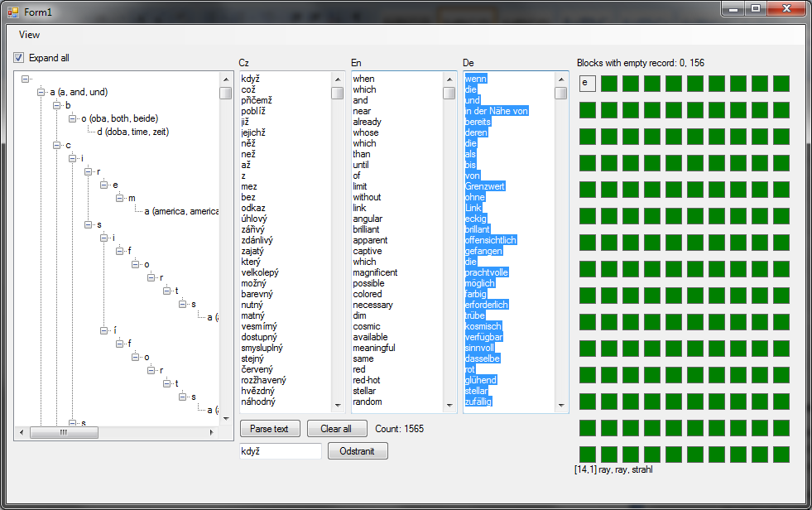
Task: Select 'pobliž' in the Cz list
Action: [x=253, y=111]
